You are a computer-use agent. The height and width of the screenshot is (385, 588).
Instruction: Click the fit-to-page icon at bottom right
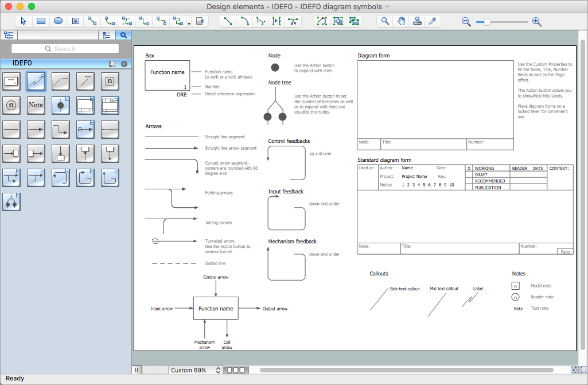point(575,370)
